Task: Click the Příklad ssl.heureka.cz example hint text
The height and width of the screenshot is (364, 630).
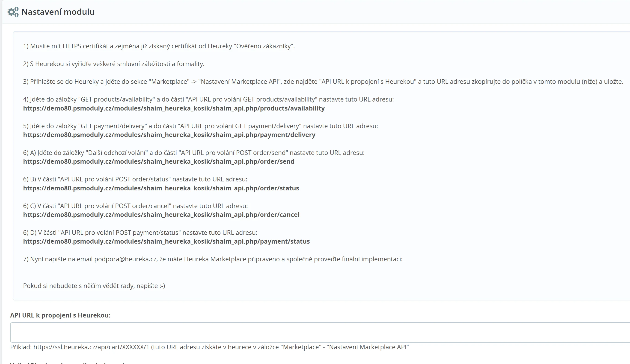Action: tap(209, 347)
